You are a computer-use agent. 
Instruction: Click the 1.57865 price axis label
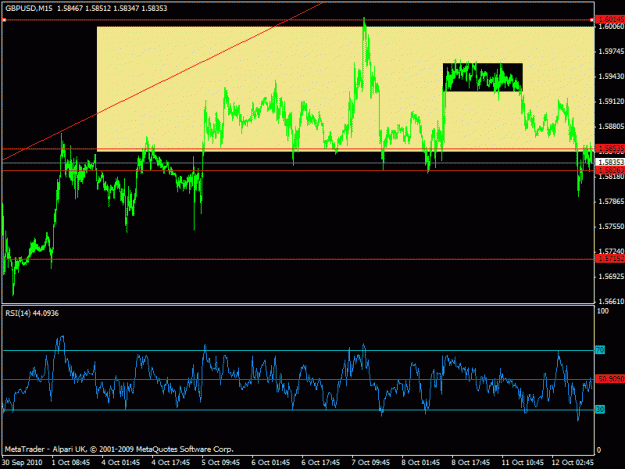click(x=611, y=202)
